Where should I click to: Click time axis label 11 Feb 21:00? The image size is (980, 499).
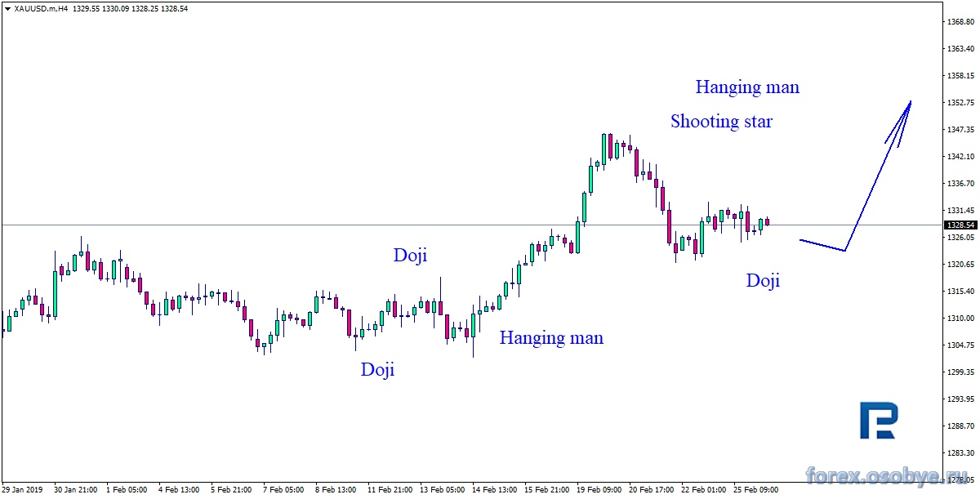(x=390, y=490)
